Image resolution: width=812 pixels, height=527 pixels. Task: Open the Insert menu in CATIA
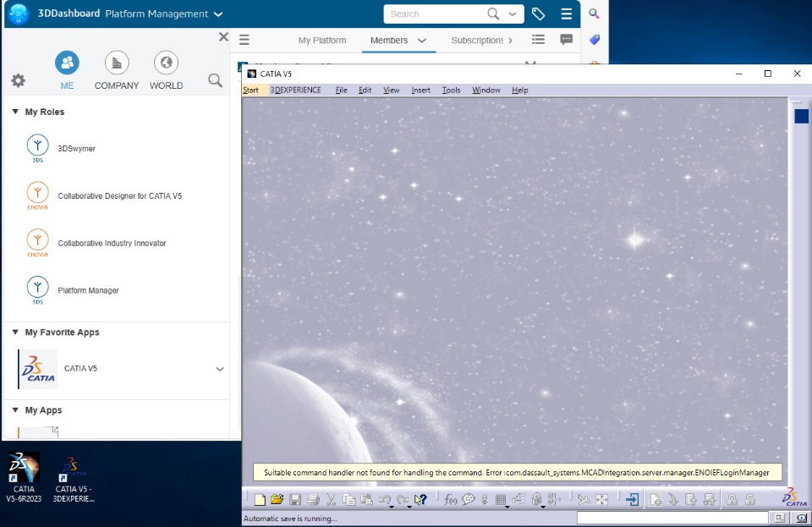(421, 90)
